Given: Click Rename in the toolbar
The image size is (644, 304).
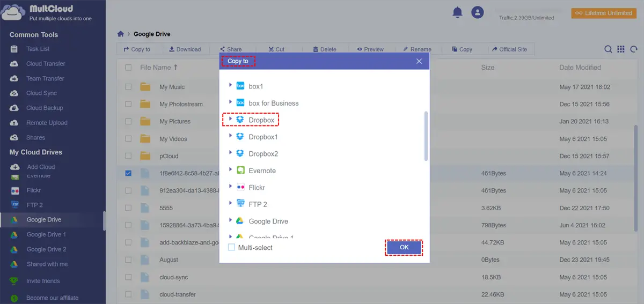Looking at the screenshot, I should pos(417,49).
